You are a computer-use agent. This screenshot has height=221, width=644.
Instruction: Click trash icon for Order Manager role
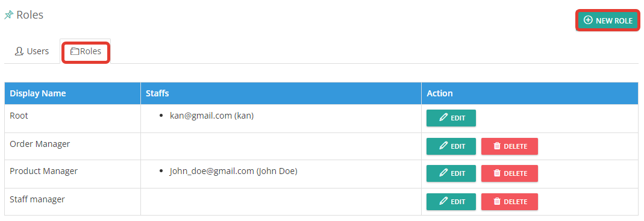click(x=497, y=146)
